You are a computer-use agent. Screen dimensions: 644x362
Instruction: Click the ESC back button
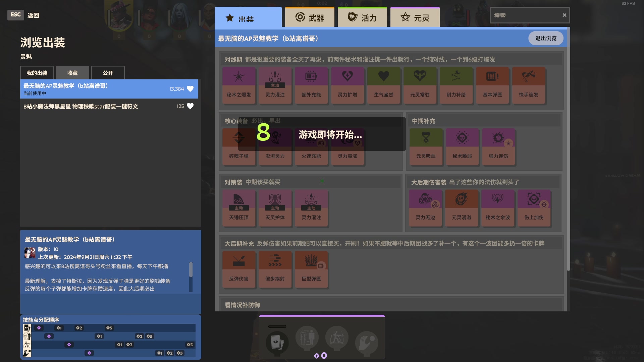[15, 15]
